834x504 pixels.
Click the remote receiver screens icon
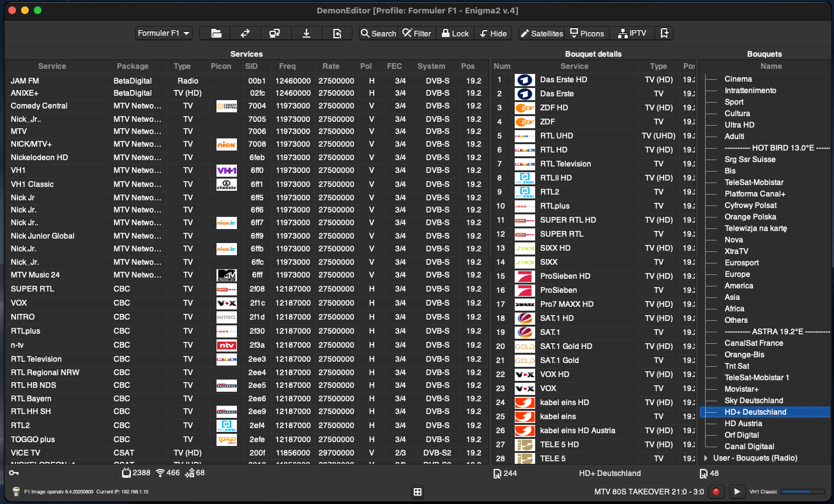275,33
